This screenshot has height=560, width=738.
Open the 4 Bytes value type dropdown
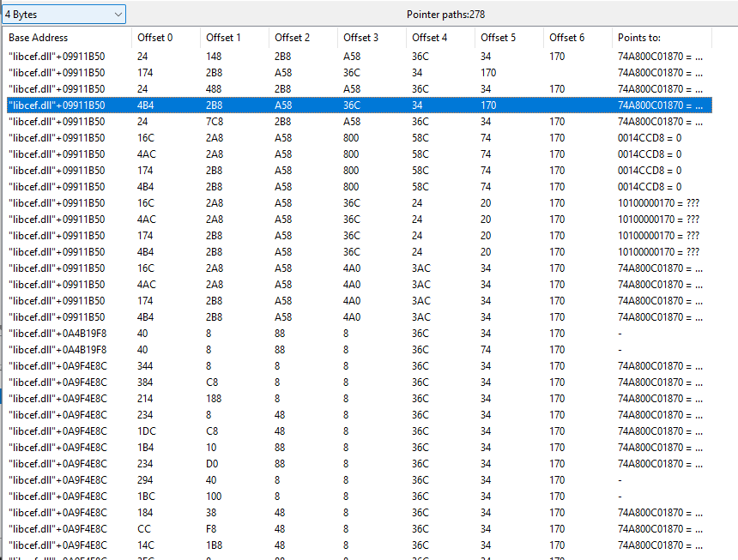[64, 15]
